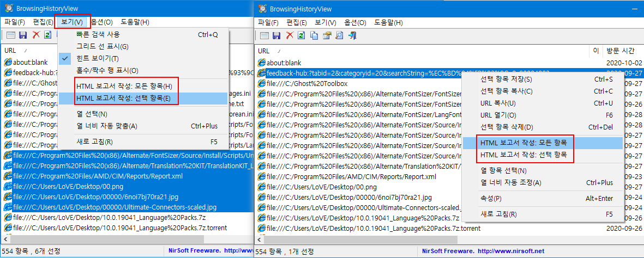Choose HTML 보고서 작성: 모든 항목(H) in View menu
Image resolution: width=644 pixels, height=258 pixels.
[x=142, y=87]
